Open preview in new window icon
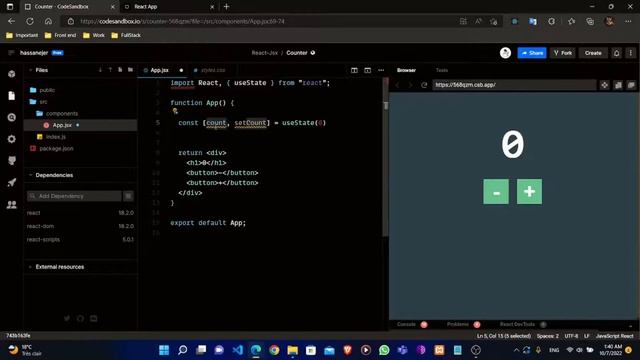This screenshot has height=360, width=640. click(x=631, y=85)
